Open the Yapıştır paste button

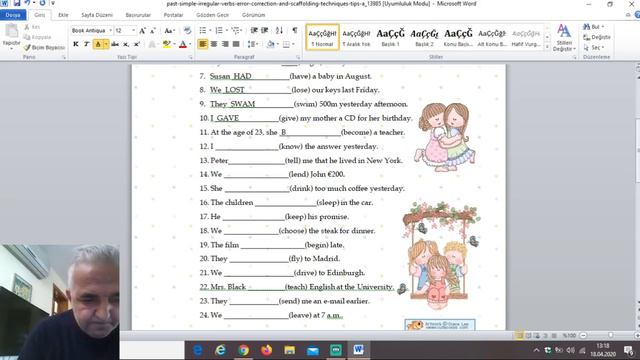click(11, 36)
